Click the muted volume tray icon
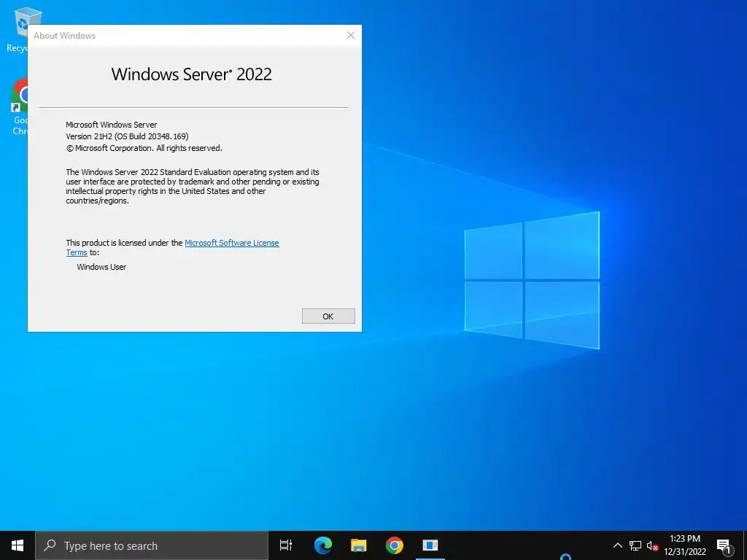 (x=652, y=545)
